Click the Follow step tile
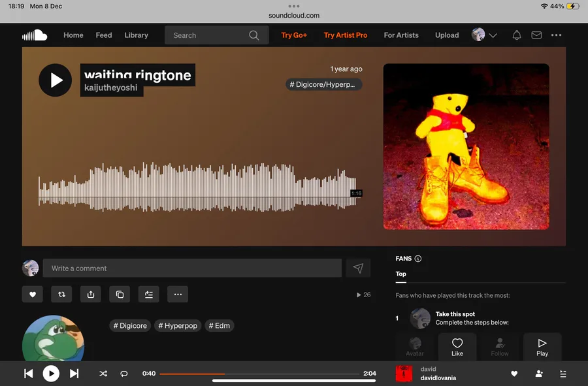 (x=500, y=347)
